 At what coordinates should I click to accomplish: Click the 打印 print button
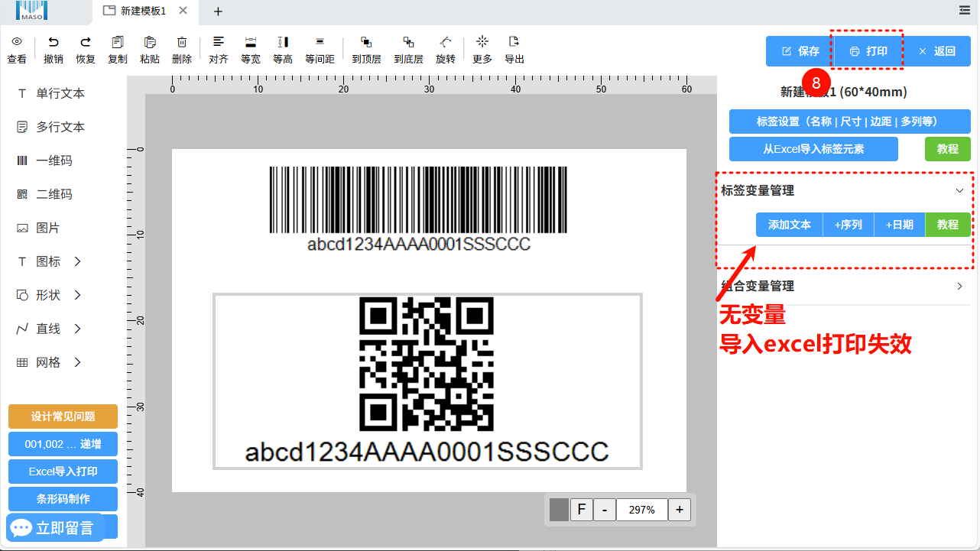click(868, 51)
